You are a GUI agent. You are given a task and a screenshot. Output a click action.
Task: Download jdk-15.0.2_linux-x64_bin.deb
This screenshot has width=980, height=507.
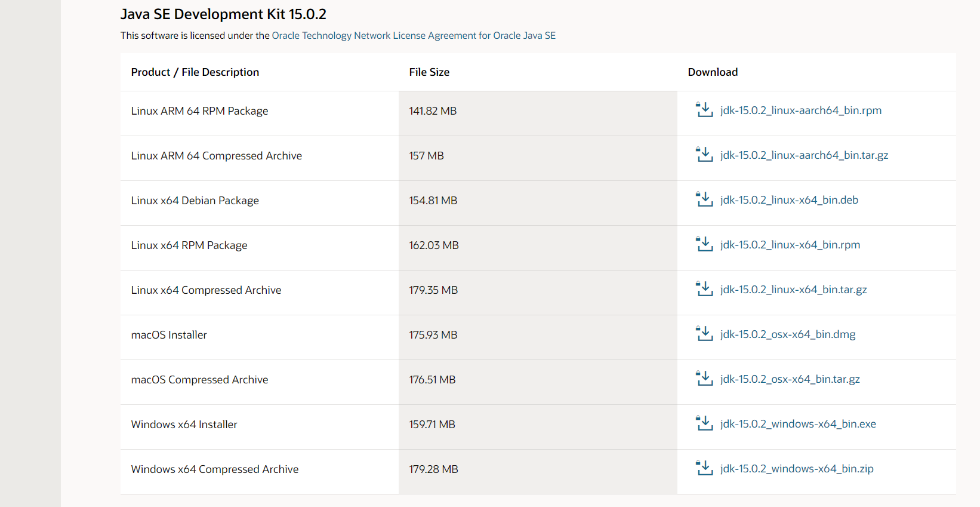click(789, 200)
